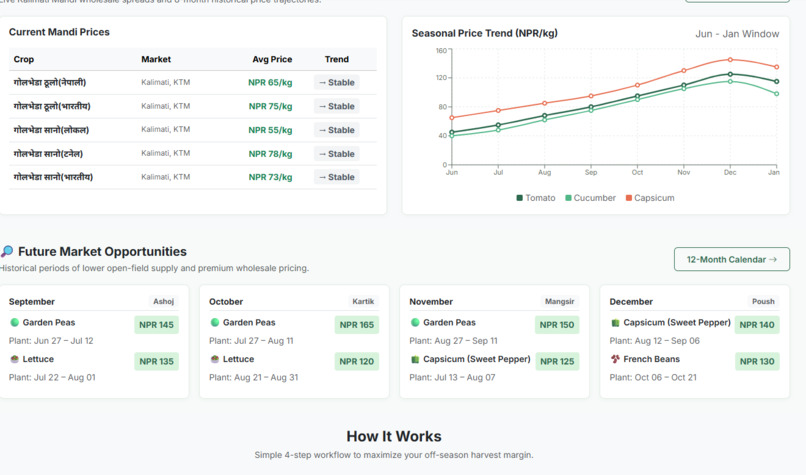
Task: Click the Mangsir tag in November card
Action: click(x=559, y=301)
